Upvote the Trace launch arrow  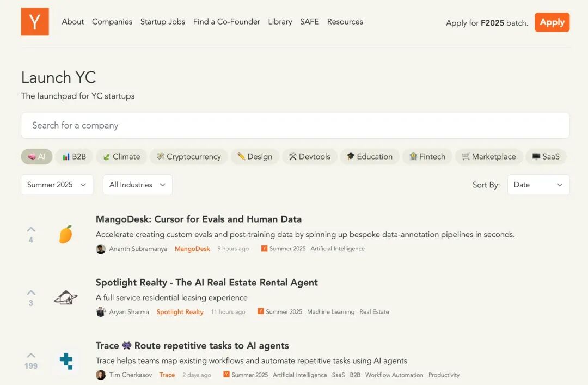pos(31,356)
